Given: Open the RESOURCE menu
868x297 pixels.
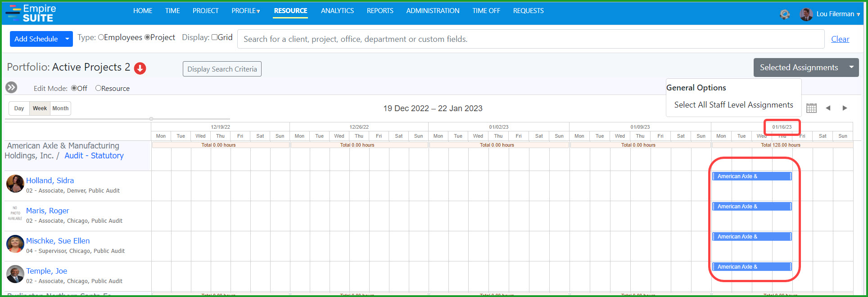Looking at the screenshot, I should [291, 11].
